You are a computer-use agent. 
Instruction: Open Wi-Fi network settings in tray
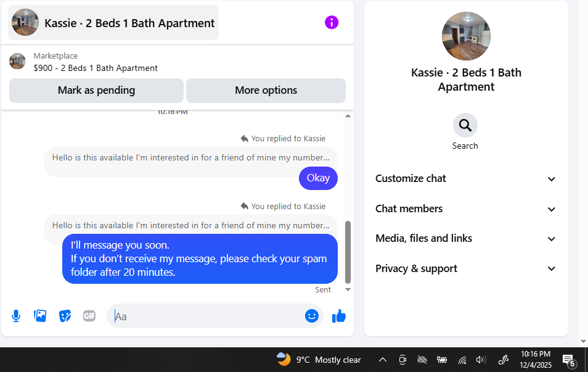tap(462, 360)
